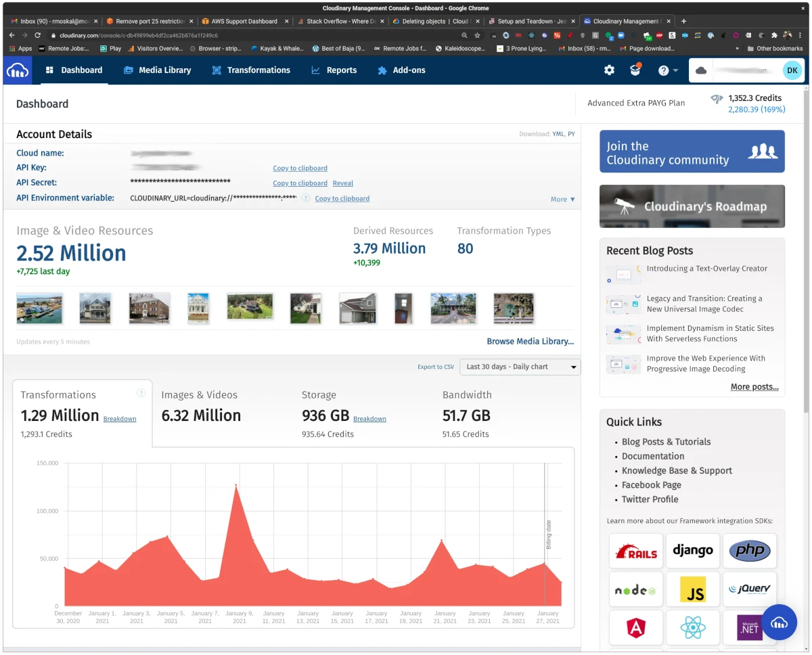The width and height of the screenshot is (812, 655).
Task: Click the DK avatar circle
Action: click(x=792, y=70)
